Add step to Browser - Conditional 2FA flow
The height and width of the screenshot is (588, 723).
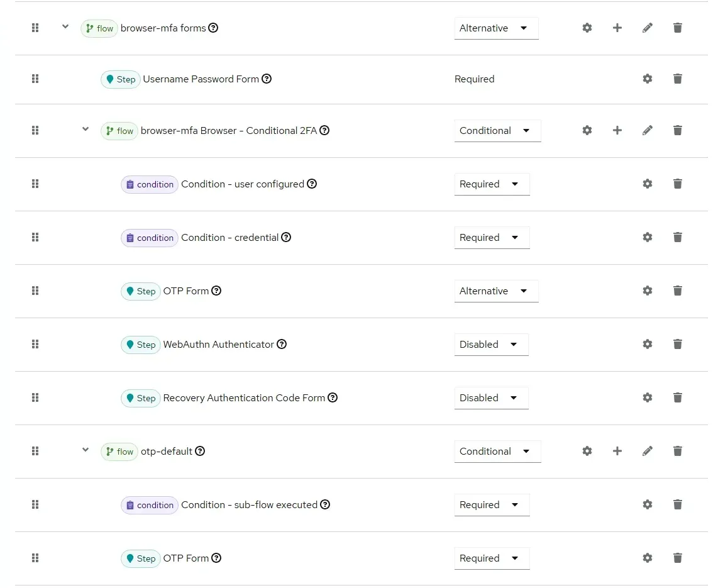617,130
